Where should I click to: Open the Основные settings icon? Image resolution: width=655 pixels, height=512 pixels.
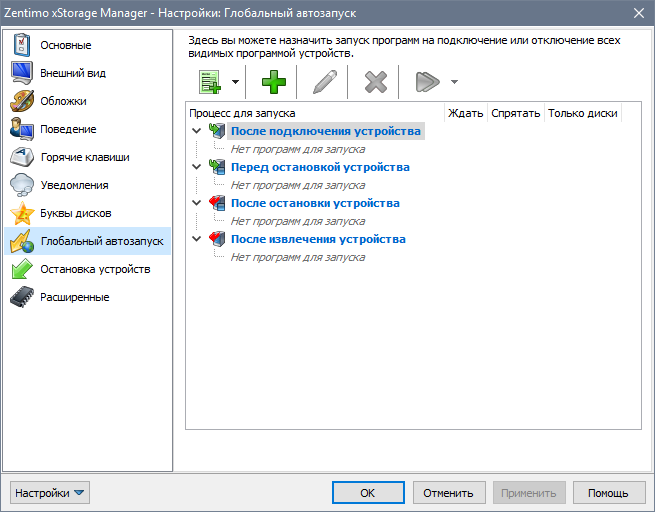click(x=22, y=45)
